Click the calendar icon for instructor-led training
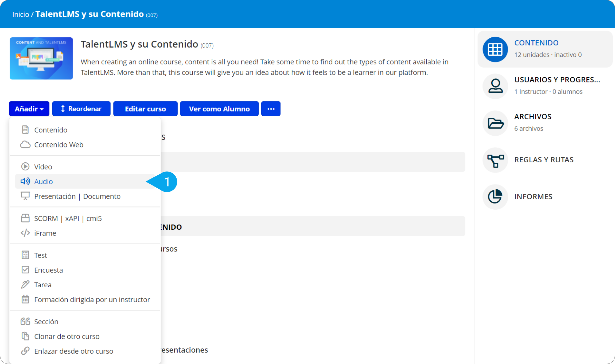615x364 pixels. coord(25,299)
